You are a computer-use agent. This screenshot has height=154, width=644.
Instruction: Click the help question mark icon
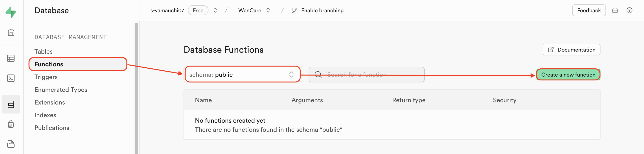pyautogui.click(x=629, y=10)
